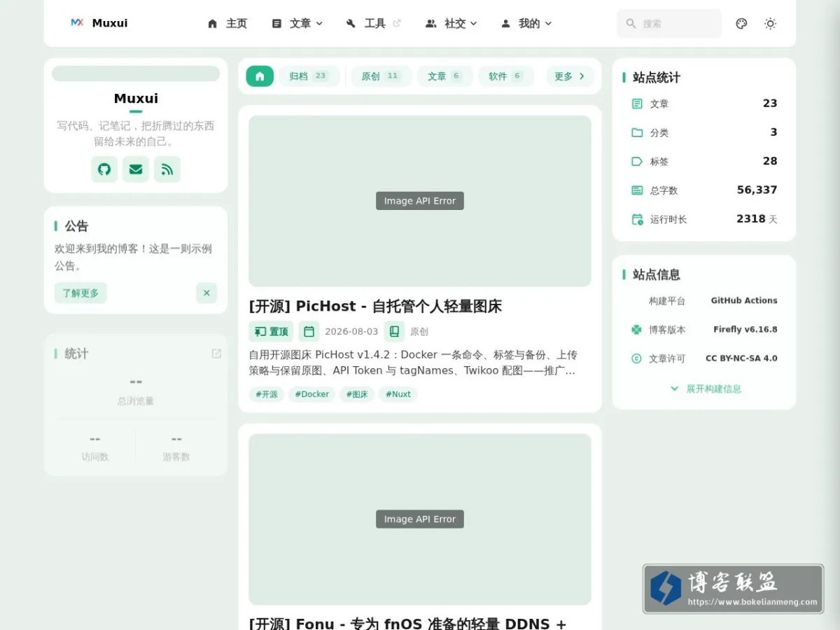840x630 pixels.
Task: Click the GitHub Actions build platform value
Action: click(x=744, y=300)
